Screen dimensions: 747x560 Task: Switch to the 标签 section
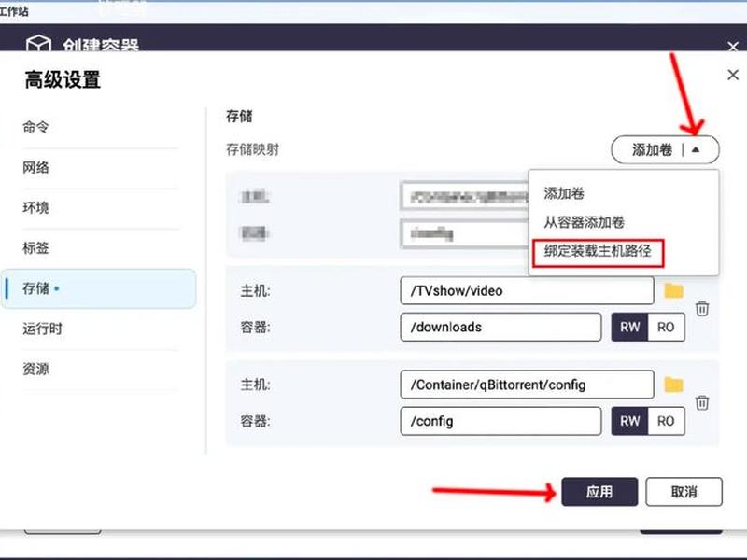35,248
